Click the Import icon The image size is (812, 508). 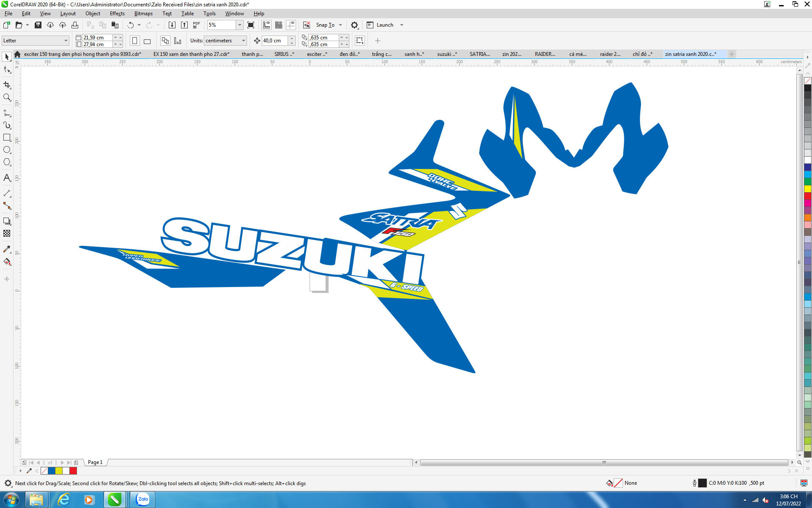[172, 25]
